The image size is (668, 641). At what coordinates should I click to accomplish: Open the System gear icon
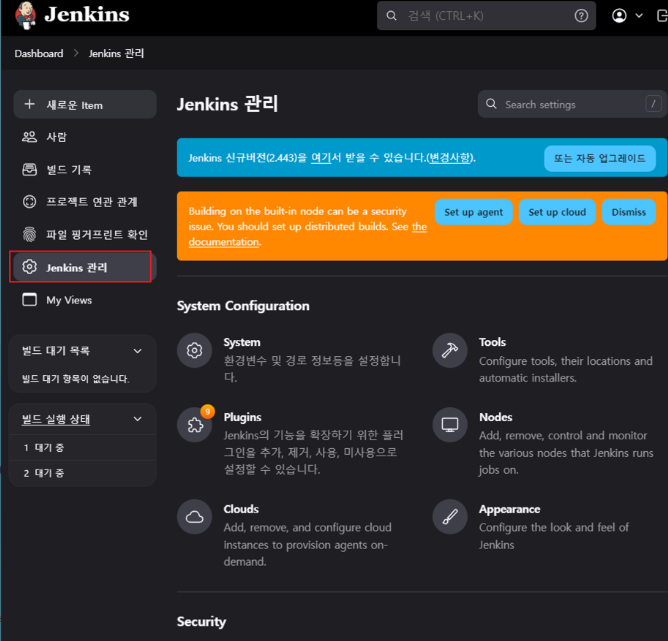(194, 351)
